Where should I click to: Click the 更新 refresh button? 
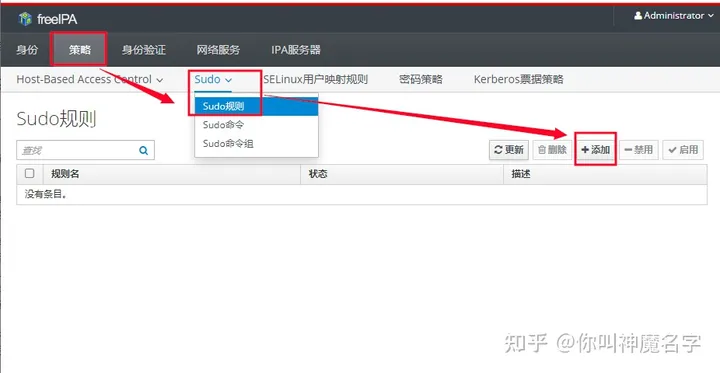(x=509, y=150)
